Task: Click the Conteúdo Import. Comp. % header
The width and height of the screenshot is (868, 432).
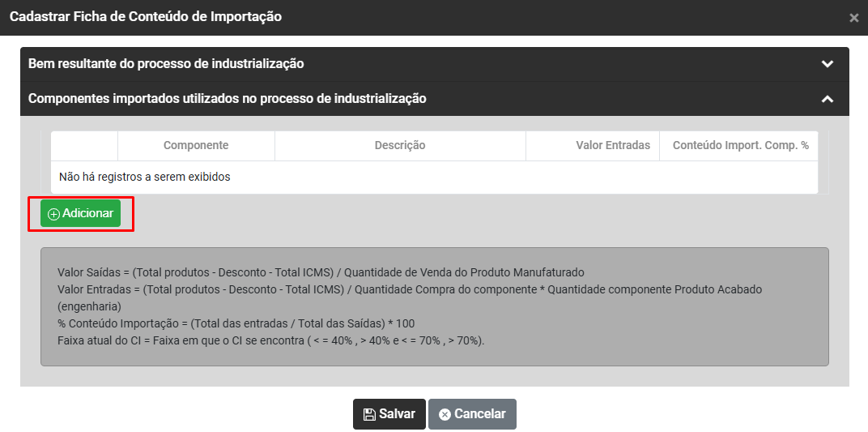Action: (x=741, y=146)
